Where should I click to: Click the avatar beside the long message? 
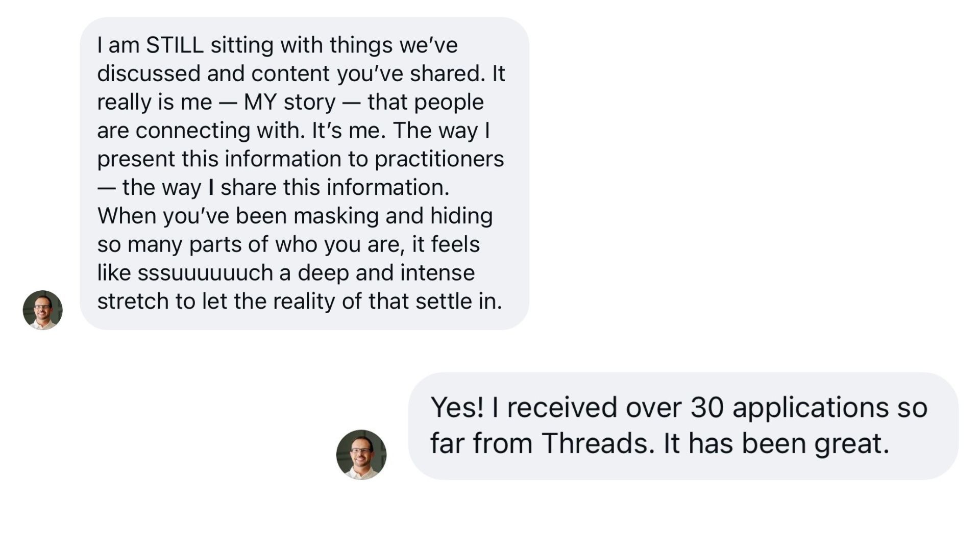coord(43,310)
